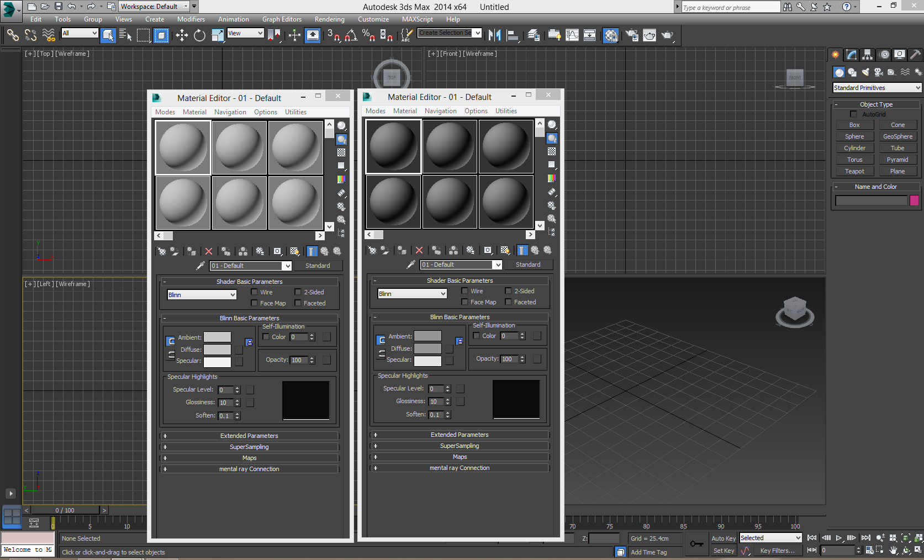Open the Workspace: Default dropdown
The image size is (924, 560).
click(x=155, y=7)
